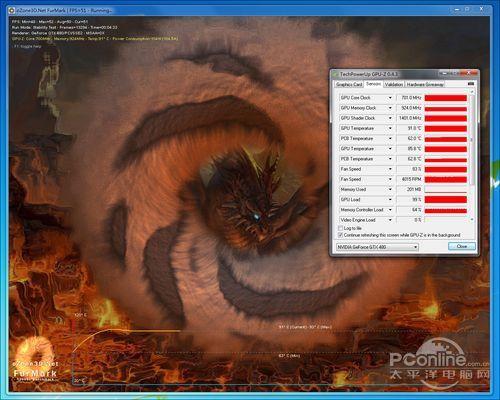Screen dimensions: 500x400
Task: Click the Close button in GPU-Z
Action: click(462, 246)
